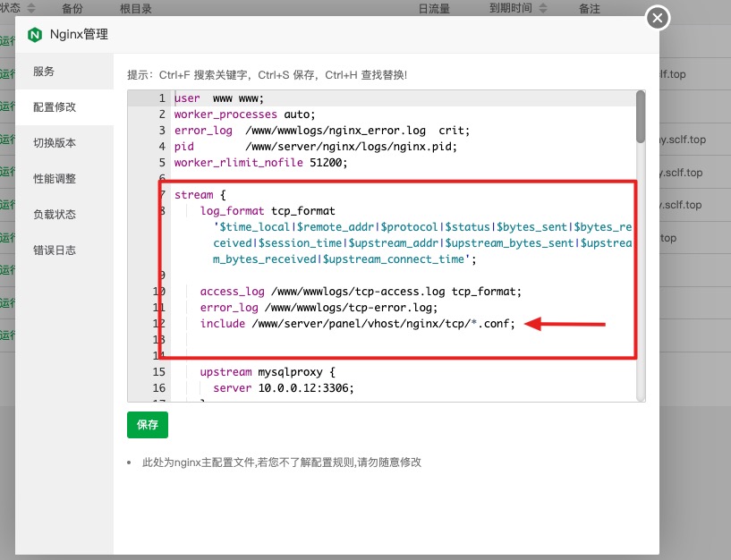Image resolution: width=731 pixels, height=560 pixels.
Task: View the 负载状态 tab
Action: click(64, 215)
